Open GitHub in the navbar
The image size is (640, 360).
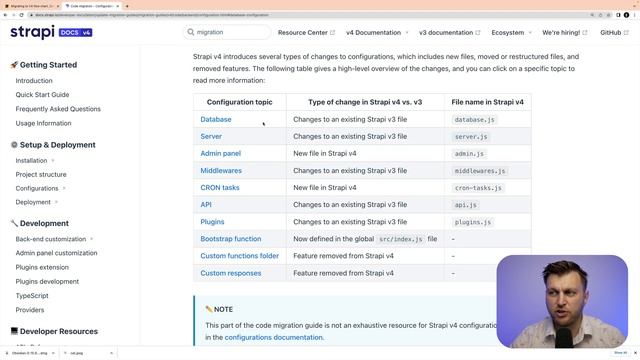(x=610, y=32)
